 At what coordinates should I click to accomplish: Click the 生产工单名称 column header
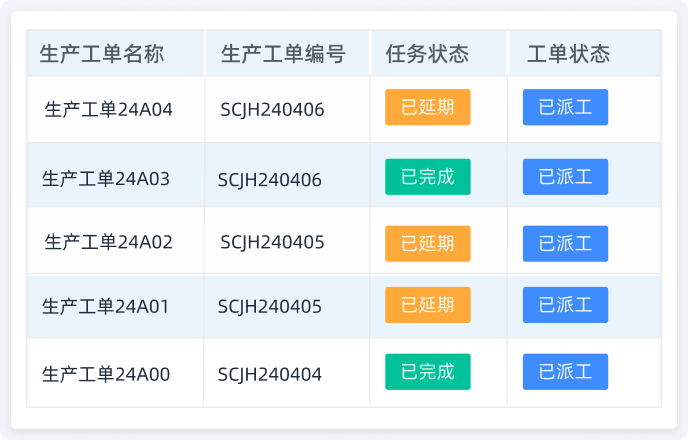click(x=101, y=54)
